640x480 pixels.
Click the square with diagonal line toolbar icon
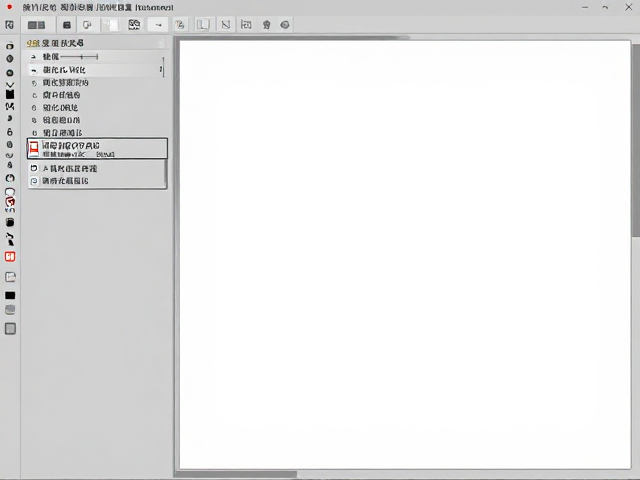(226, 25)
